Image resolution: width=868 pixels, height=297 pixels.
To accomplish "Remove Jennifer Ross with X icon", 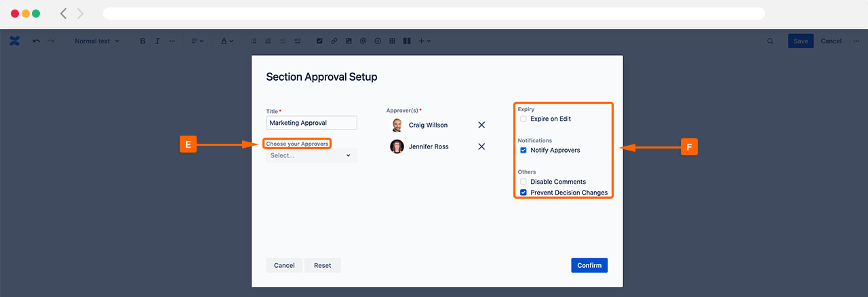I will (x=481, y=146).
